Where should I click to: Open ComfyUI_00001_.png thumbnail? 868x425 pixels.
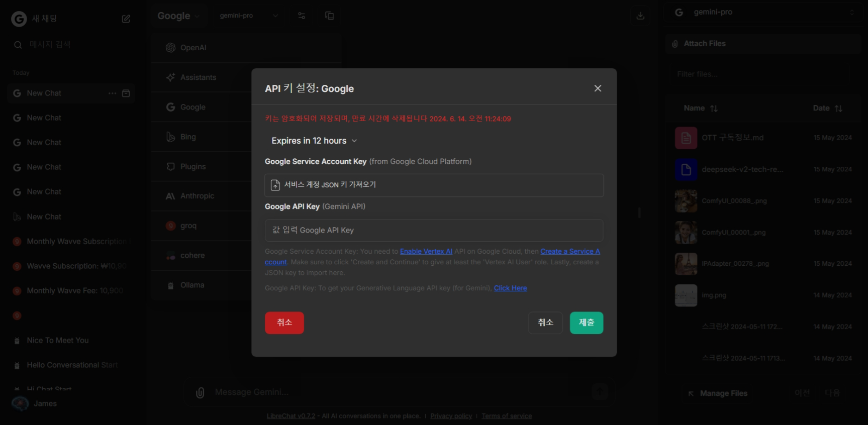[686, 233]
